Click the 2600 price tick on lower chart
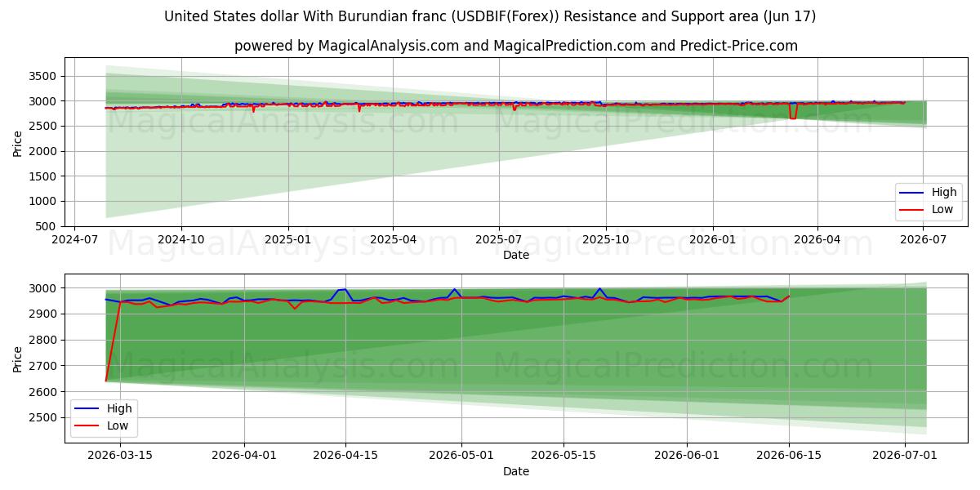This screenshot has height=490, width=980. point(43,392)
